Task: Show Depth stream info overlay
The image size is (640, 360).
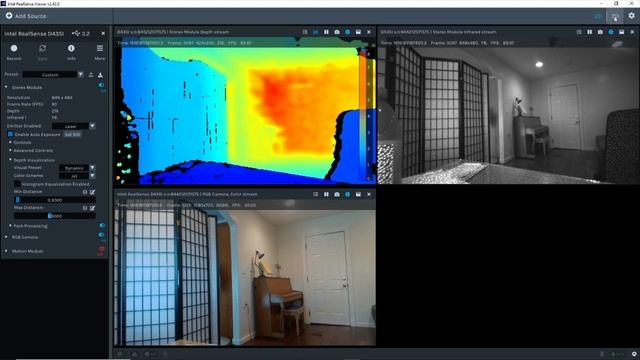Action: click(x=347, y=32)
